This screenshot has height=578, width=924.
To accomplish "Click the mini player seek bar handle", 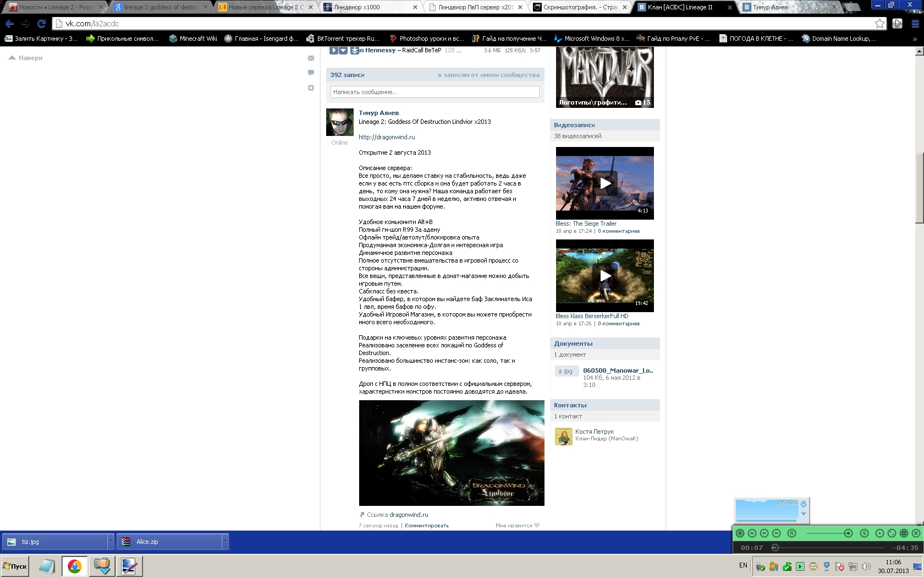I will pyautogui.click(x=775, y=547).
